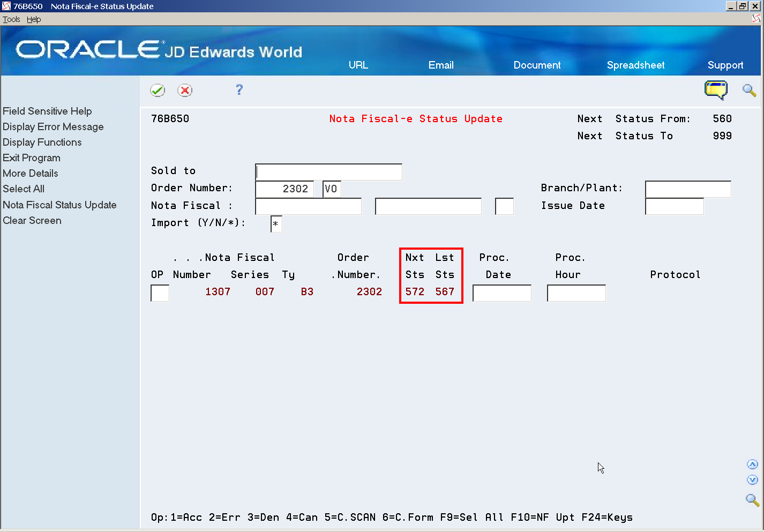Click the Import (Y/N/*) field
The height and width of the screenshot is (532, 764).
[276, 224]
